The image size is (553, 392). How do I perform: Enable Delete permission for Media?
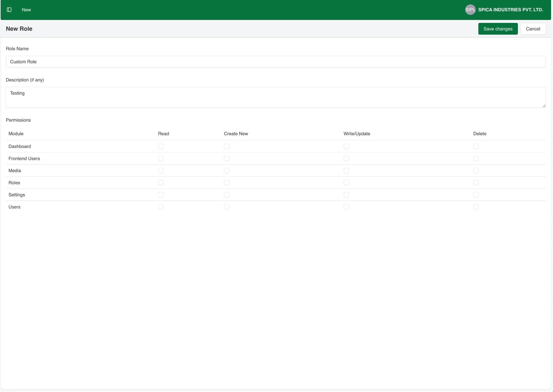[x=476, y=171]
